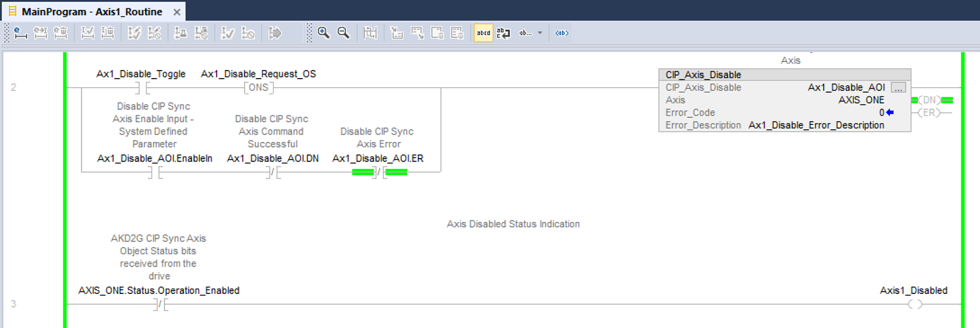Click the test-flask icon without the cancel circle

(x=180, y=33)
